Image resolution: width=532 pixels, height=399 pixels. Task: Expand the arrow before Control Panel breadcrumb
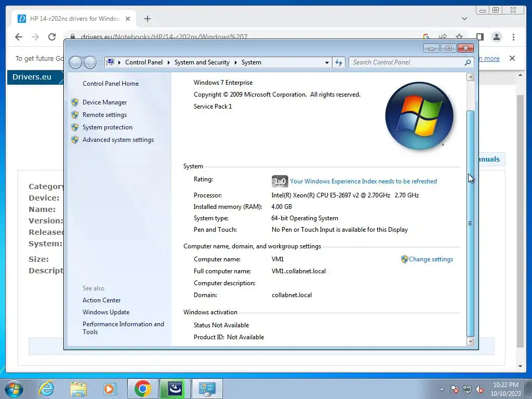(x=119, y=62)
